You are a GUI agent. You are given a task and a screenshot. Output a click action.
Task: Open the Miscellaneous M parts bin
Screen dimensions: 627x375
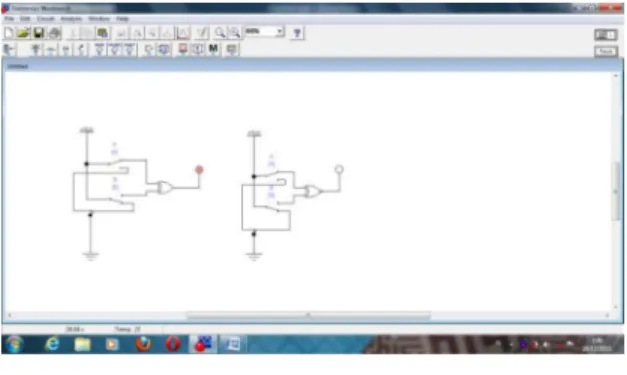click(213, 50)
